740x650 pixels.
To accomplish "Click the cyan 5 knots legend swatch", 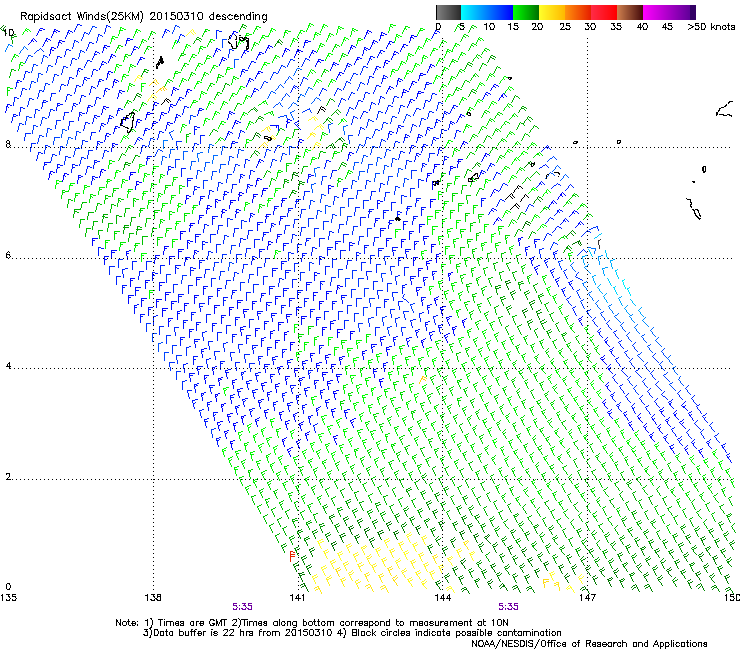I will (x=474, y=12).
